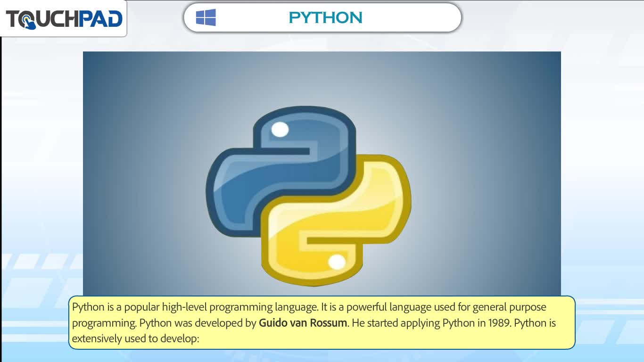Click the yellow Python description text box

322,322
